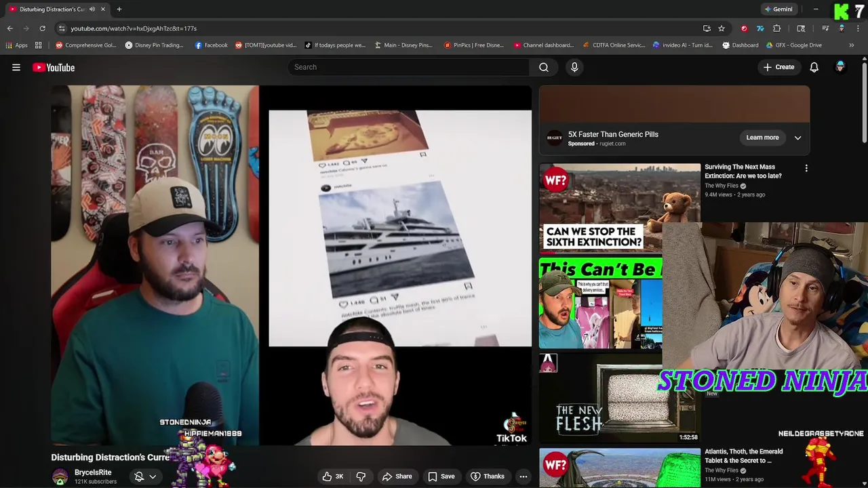
Task: Open the media controls toolbar icon
Action: pos(825,28)
